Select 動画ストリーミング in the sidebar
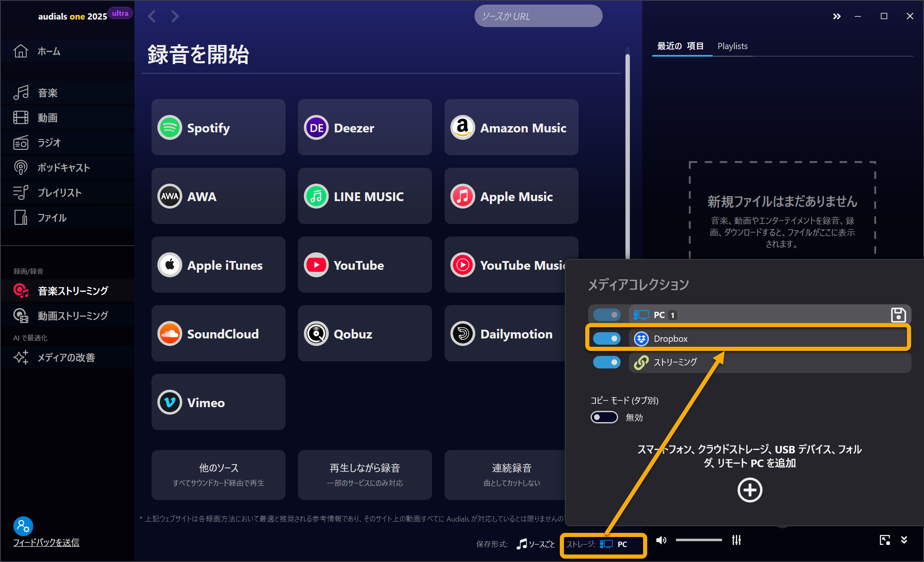This screenshot has height=562, width=924. [67, 316]
